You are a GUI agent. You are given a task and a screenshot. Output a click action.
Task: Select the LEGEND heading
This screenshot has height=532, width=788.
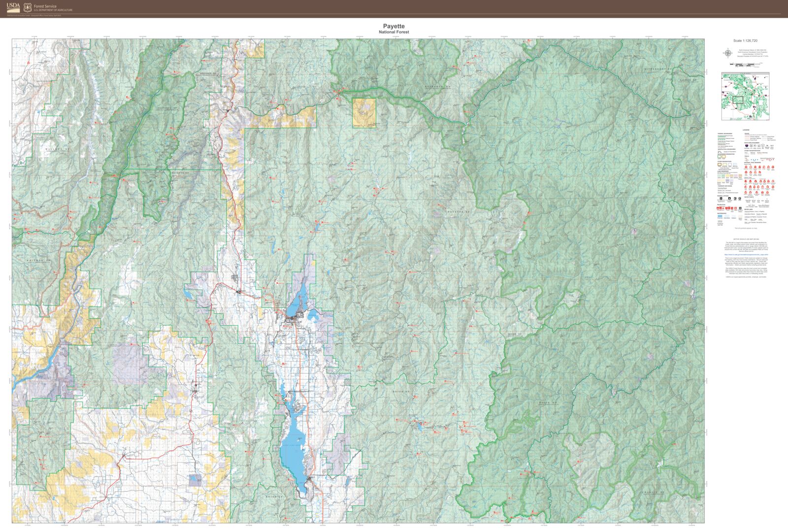[746, 130]
